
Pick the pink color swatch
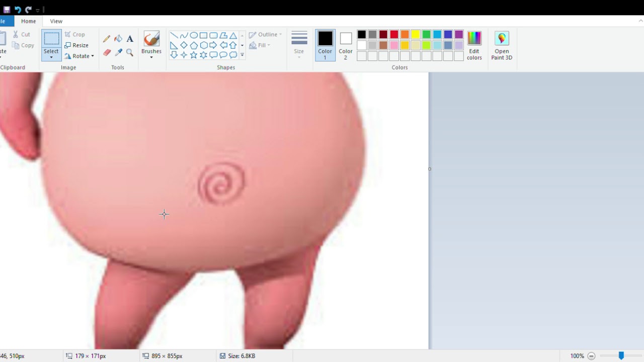tap(394, 45)
